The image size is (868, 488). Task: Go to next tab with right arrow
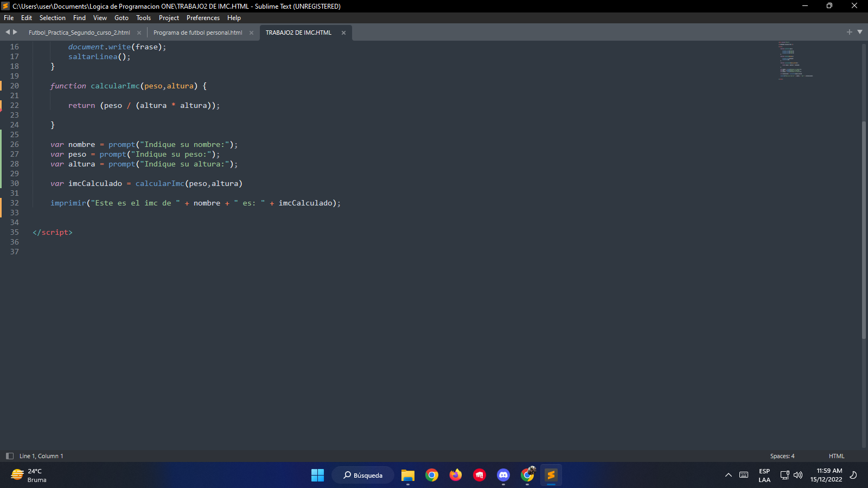click(x=15, y=32)
